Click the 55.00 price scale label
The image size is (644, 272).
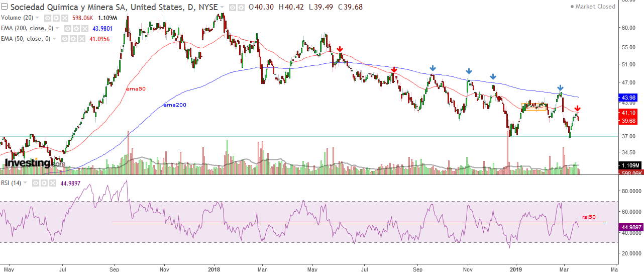pos(629,47)
